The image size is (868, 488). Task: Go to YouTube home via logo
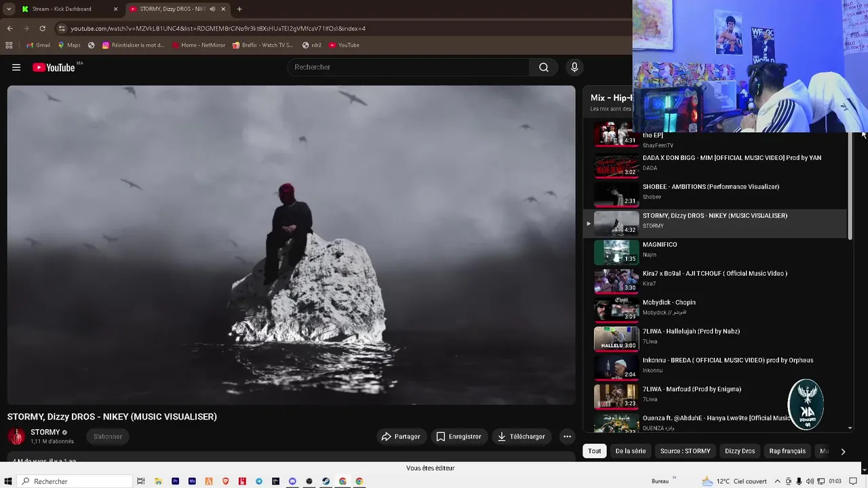(x=54, y=67)
